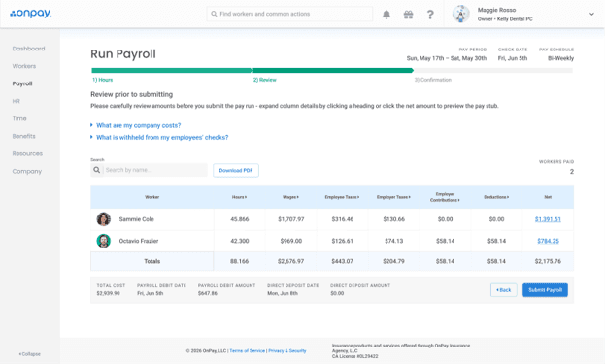
Task: Select Sammie Cole's name
Action: click(x=136, y=219)
